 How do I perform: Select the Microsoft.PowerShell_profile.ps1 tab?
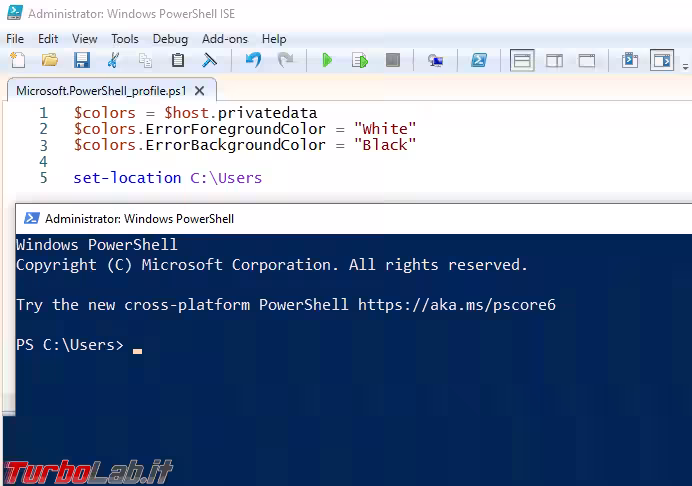(101, 91)
